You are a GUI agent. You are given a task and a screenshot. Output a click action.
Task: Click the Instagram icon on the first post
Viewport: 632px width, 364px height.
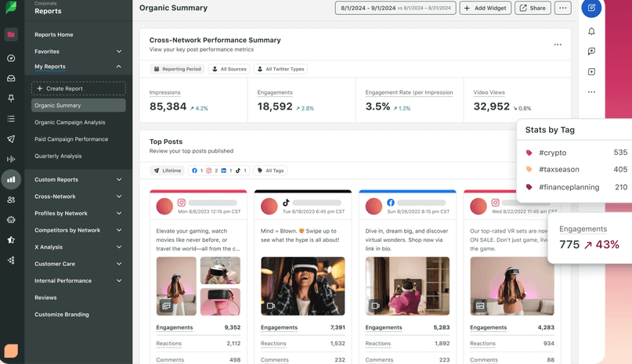click(182, 203)
